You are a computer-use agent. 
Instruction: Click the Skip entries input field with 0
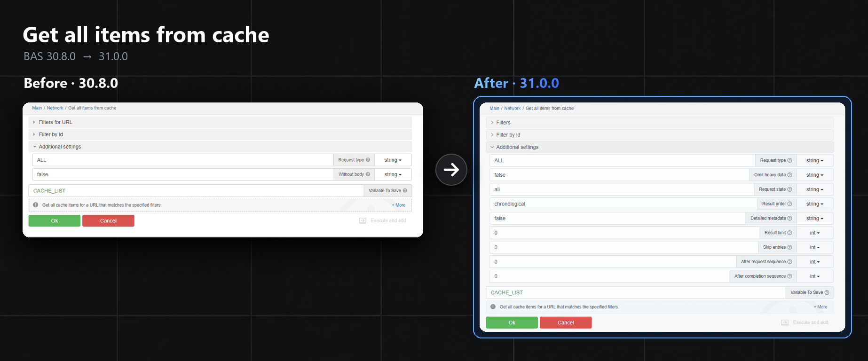point(624,247)
